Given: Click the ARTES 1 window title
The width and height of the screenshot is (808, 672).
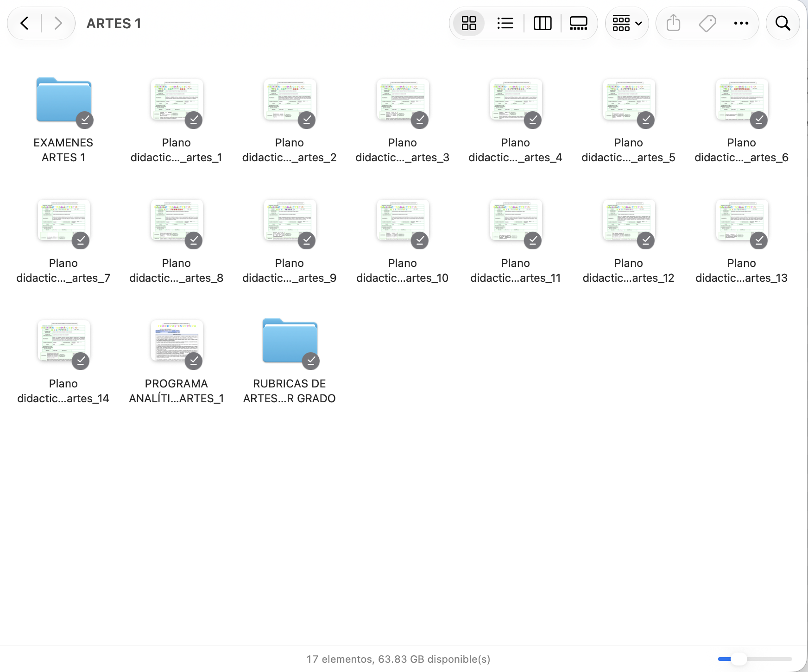Looking at the screenshot, I should coord(114,23).
